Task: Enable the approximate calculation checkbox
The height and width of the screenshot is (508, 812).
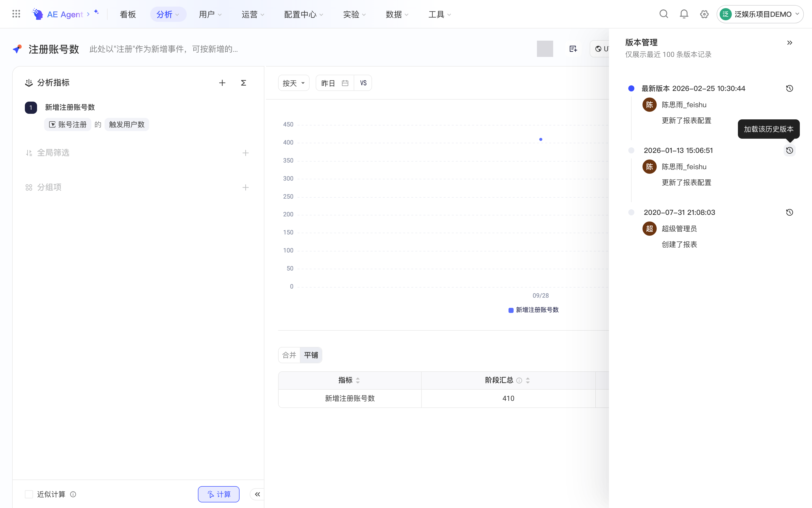Action: click(29, 494)
